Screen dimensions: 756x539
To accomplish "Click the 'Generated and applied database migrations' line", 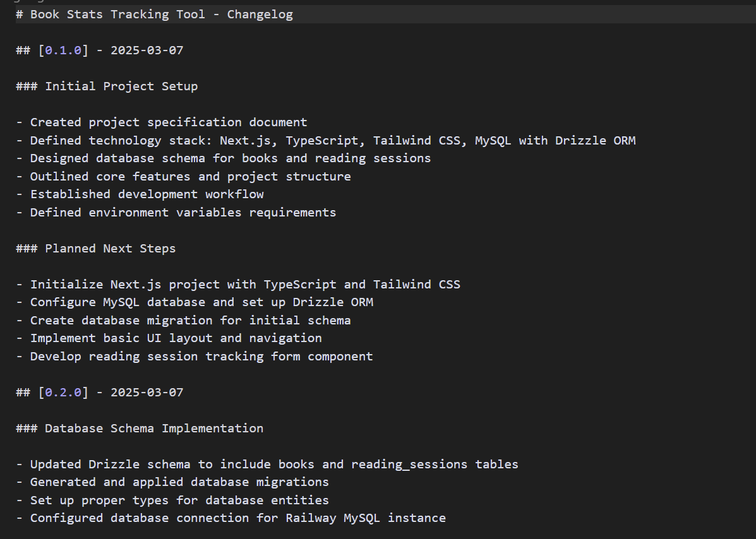I will coord(179,482).
